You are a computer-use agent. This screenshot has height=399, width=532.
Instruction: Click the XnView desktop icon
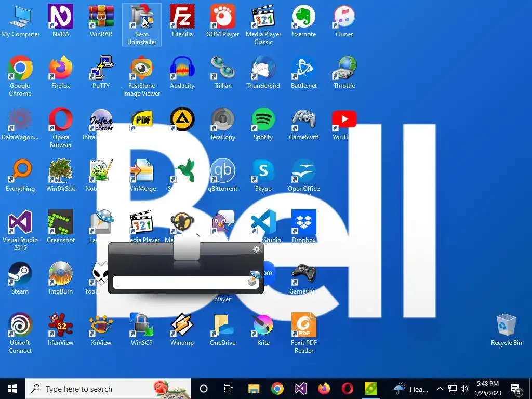tap(101, 329)
